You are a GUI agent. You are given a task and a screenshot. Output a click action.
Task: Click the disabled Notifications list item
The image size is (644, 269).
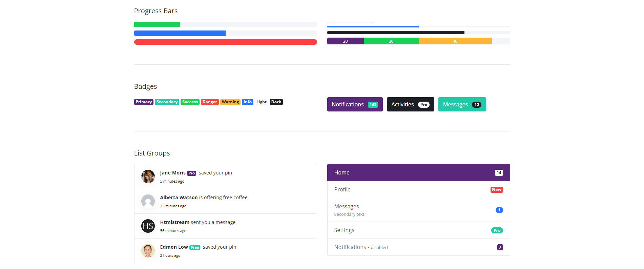418,247
